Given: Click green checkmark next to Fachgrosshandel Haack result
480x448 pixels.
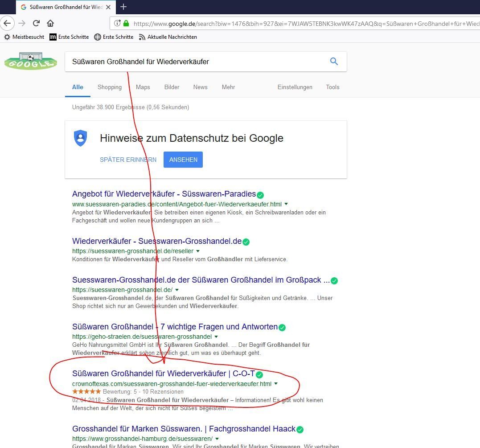Looking at the screenshot, I should 300,430.
